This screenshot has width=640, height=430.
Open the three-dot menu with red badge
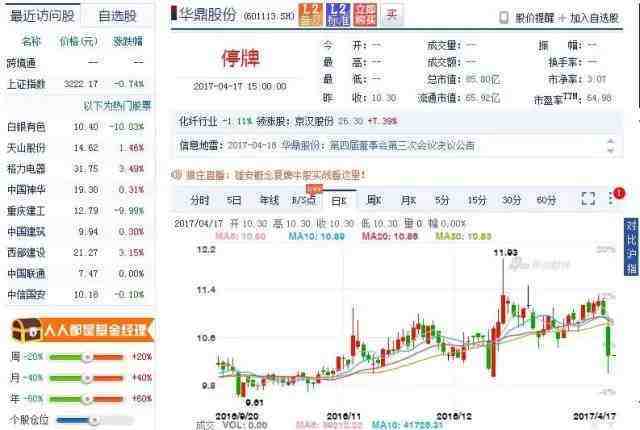click(x=611, y=199)
